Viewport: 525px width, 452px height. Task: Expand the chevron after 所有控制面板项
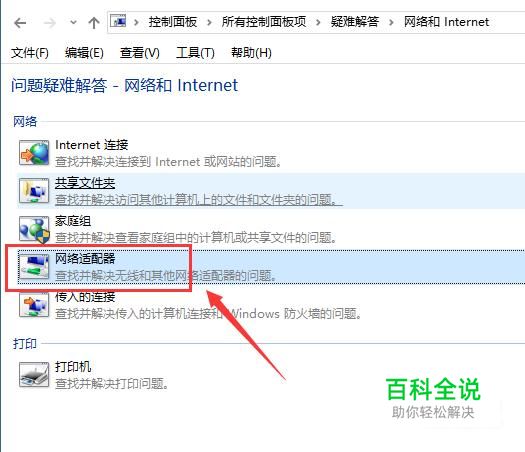[x=318, y=23]
